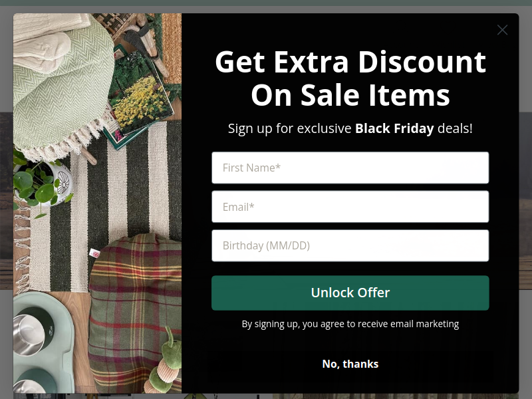Click the dimmed page background above popup

pos(266,9)
